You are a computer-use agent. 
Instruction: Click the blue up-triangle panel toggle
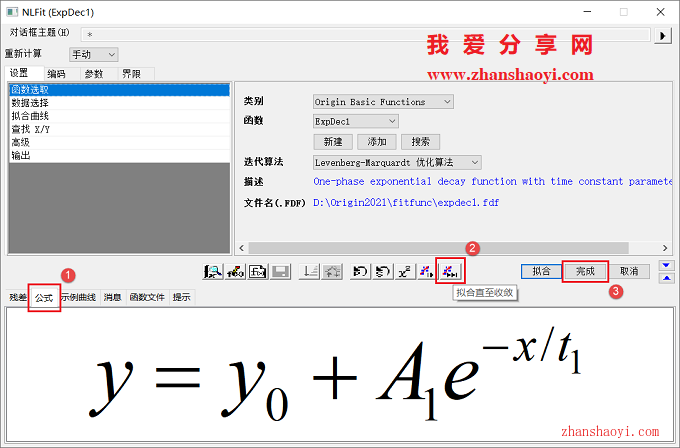point(667,278)
